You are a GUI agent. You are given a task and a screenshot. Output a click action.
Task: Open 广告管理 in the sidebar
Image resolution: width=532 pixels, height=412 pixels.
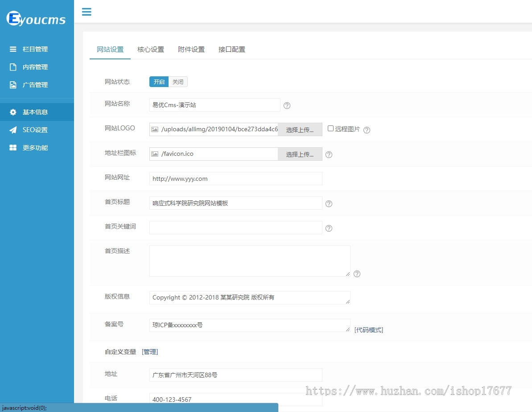coord(37,85)
